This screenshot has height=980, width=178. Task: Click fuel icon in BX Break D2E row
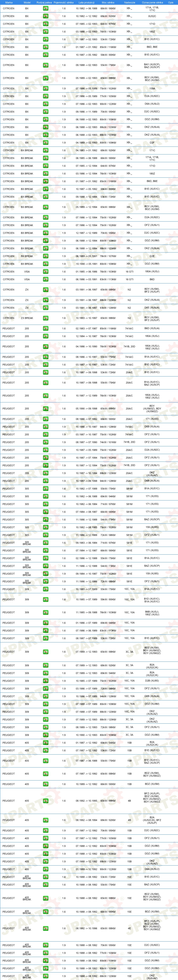coord(46,256)
